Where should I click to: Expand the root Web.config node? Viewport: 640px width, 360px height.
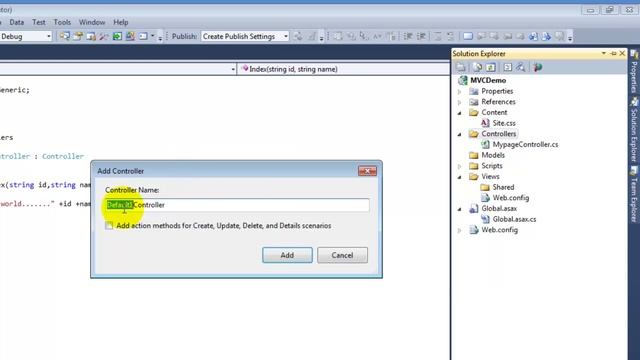(x=460, y=230)
